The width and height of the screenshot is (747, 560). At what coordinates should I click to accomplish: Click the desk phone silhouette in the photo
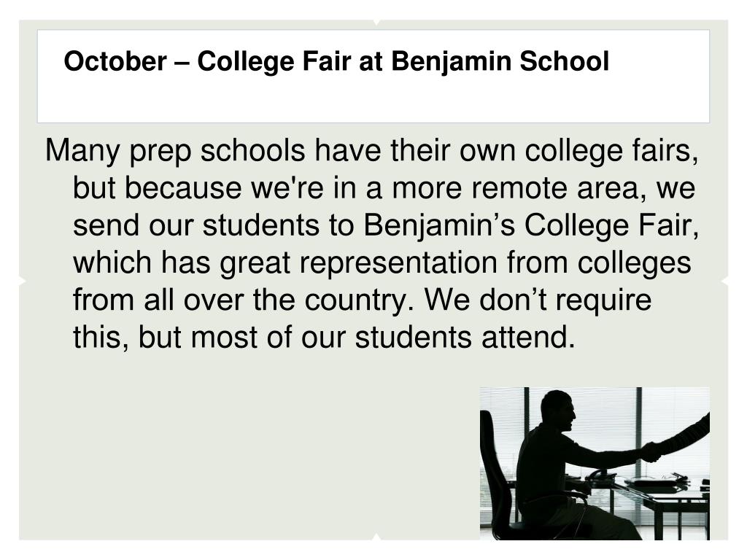pyautogui.click(x=598, y=474)
